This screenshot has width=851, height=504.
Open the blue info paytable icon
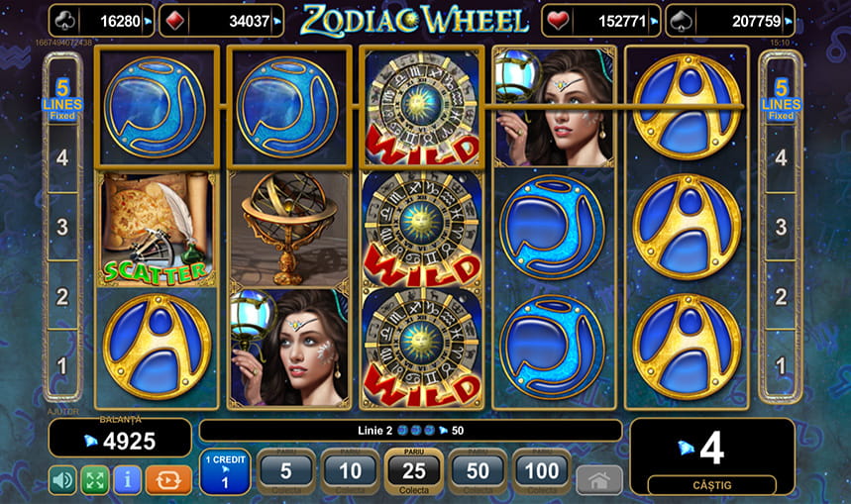tap(128, 480)
